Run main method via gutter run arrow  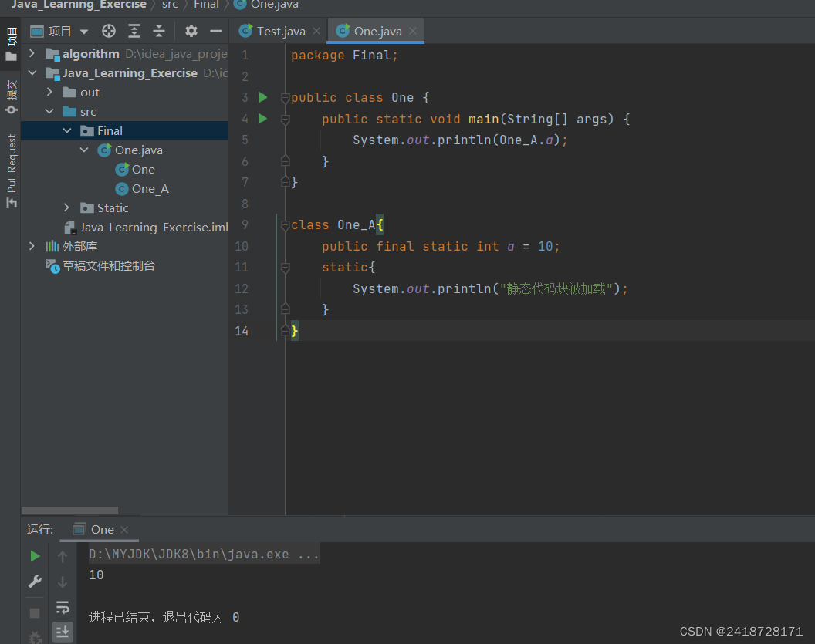point(262,119)
